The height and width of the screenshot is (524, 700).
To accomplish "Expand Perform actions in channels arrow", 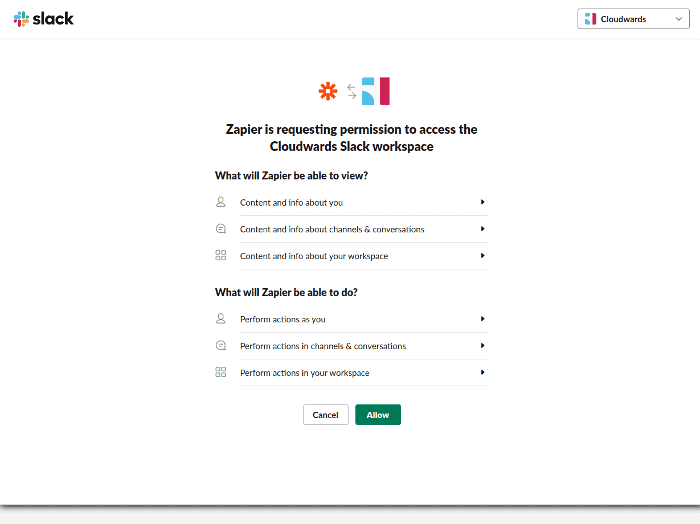I will point(483,345).
